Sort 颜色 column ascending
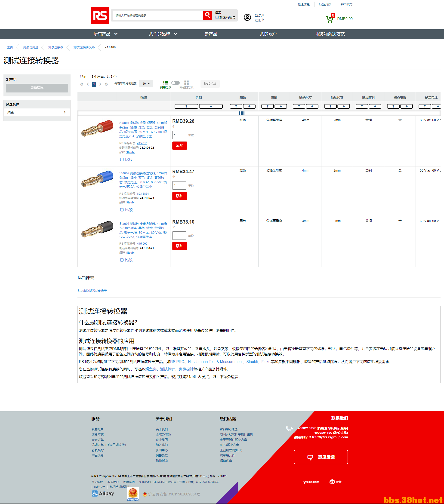This screenshot has height=504, width=444. (x=236, y=106)
